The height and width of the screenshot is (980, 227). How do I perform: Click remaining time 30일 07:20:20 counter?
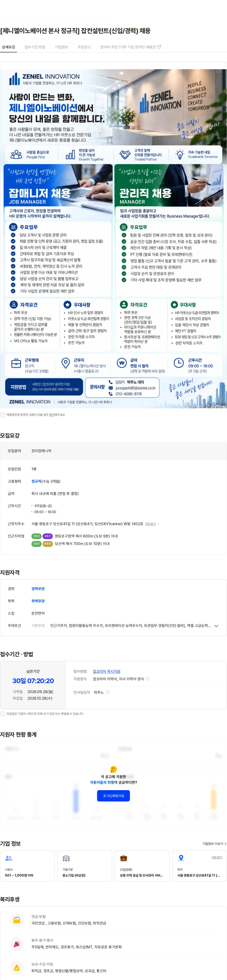point(33,681)
